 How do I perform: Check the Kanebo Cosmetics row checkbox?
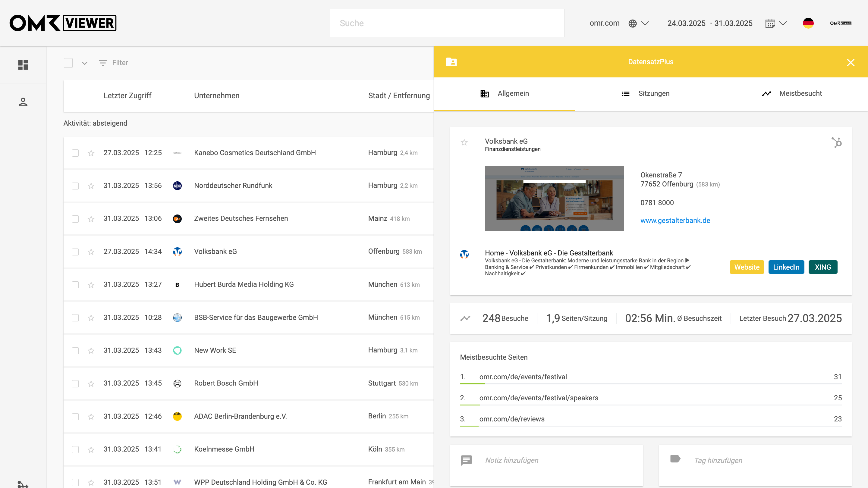pyautogui.click(x=75, y=153)
